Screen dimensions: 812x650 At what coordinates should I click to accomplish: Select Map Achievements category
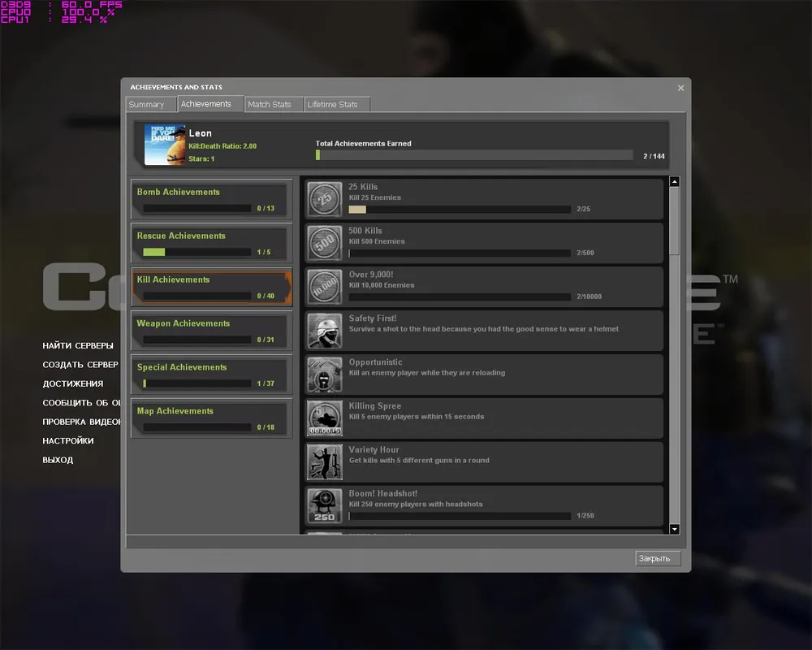[x=211, y=418]
